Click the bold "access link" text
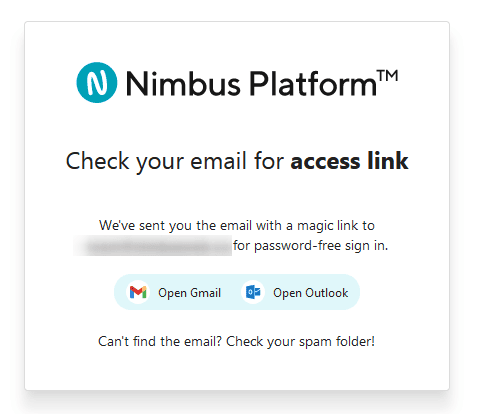The image size is (478, 414). (x=349, y=161)
